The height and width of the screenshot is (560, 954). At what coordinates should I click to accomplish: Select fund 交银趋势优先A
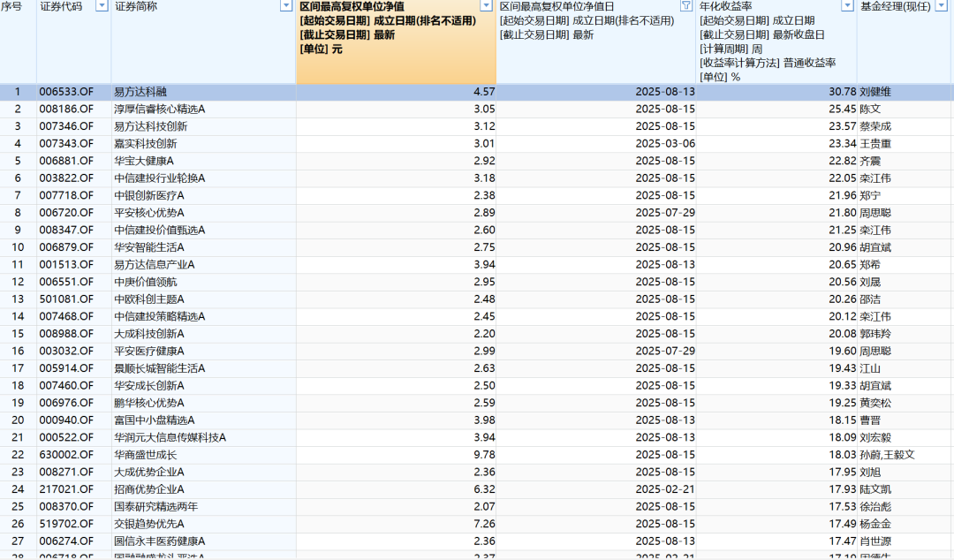(x=149, y=524)
